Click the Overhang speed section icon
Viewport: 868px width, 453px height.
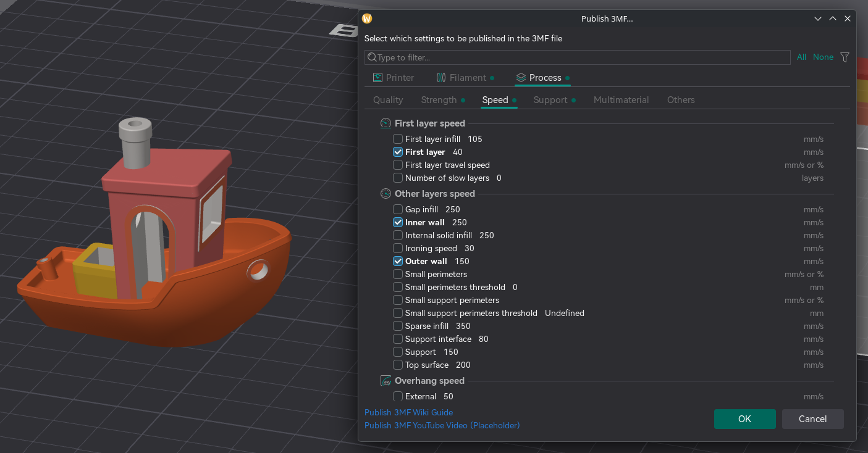point(386,381)
